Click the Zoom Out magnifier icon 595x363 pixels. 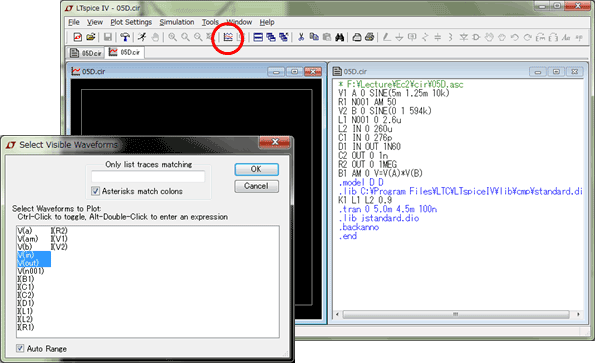coord(198,37)
